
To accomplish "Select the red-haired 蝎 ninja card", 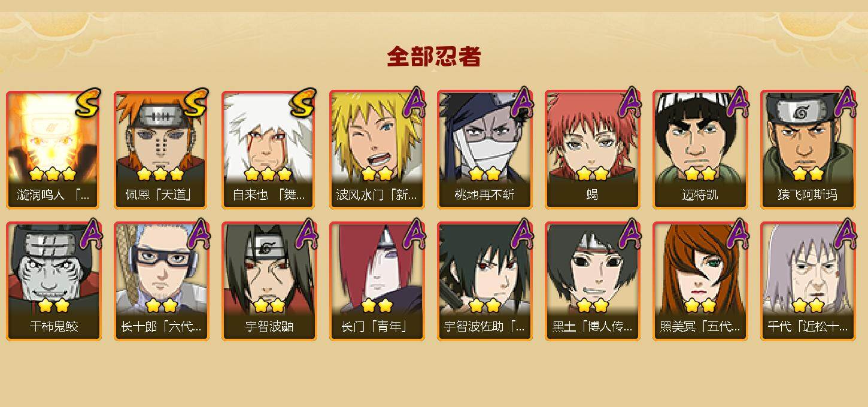I will click(592, 150).
